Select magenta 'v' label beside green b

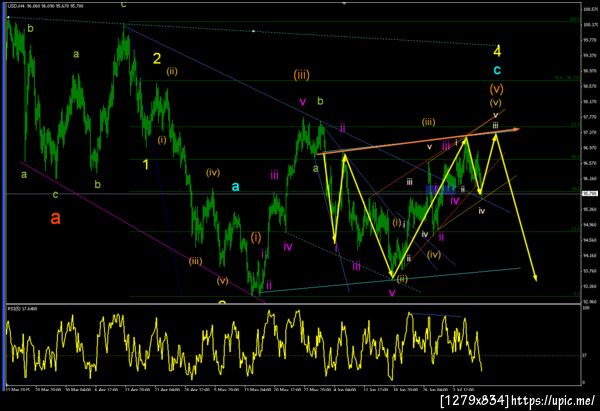[303, 102]
